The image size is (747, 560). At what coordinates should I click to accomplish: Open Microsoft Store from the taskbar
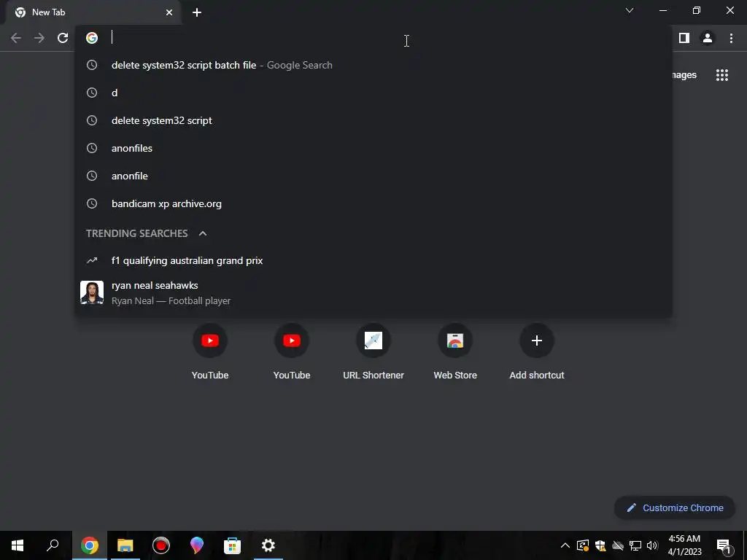(x=233, y=545)
